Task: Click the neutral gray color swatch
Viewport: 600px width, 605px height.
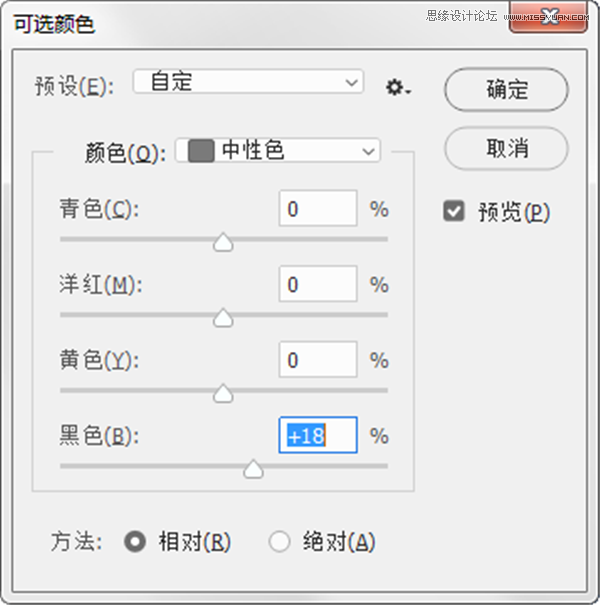Action: [201, 150]
